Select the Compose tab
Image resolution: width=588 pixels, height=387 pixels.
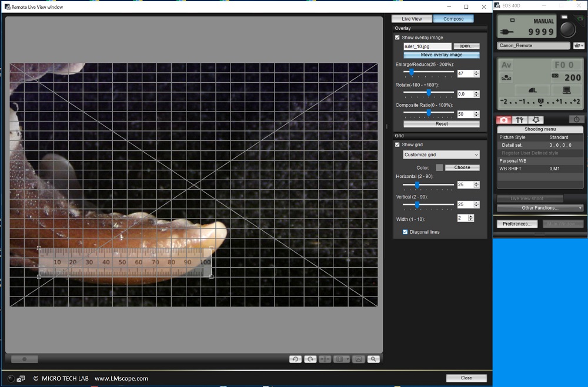[453, 18]
